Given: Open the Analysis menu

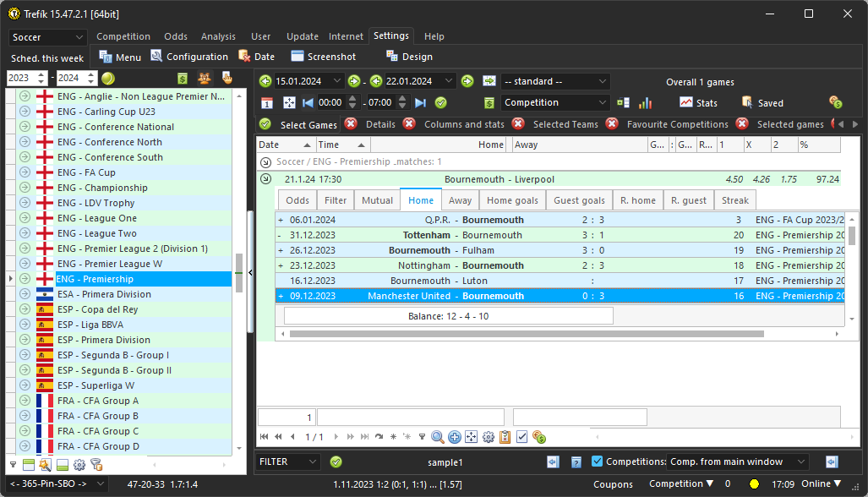Looking at the screenshot, I should point(218,36).
